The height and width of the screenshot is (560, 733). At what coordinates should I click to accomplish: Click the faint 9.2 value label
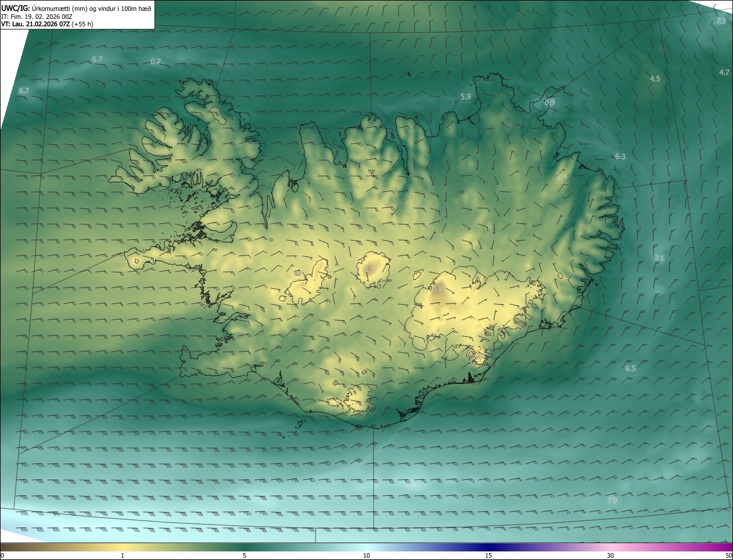pos(413,486)
